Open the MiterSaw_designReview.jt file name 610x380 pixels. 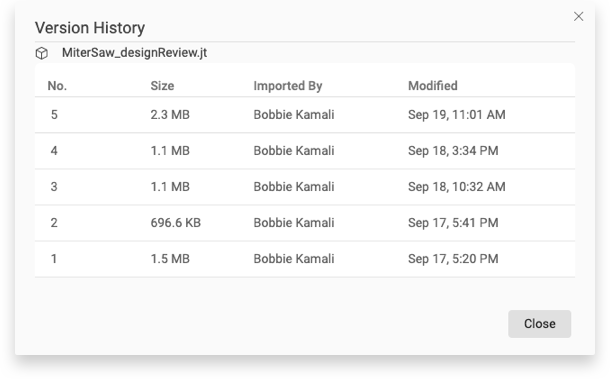[134, 53]
